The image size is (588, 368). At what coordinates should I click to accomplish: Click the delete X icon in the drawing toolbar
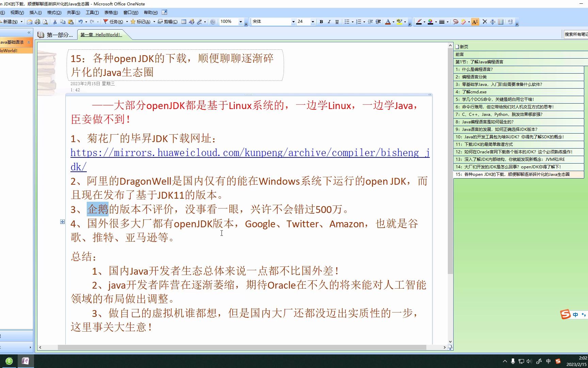click(x=485, y=22)
